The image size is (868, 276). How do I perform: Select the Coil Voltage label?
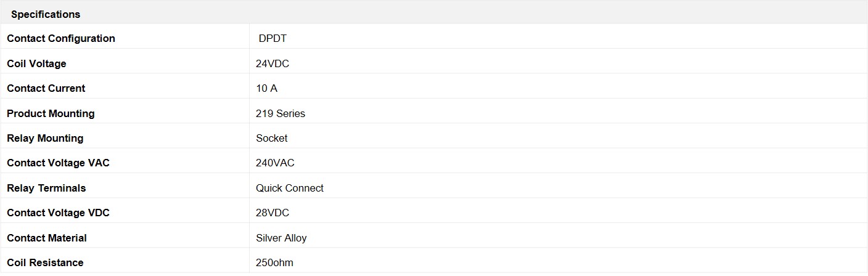pos(36,63)
